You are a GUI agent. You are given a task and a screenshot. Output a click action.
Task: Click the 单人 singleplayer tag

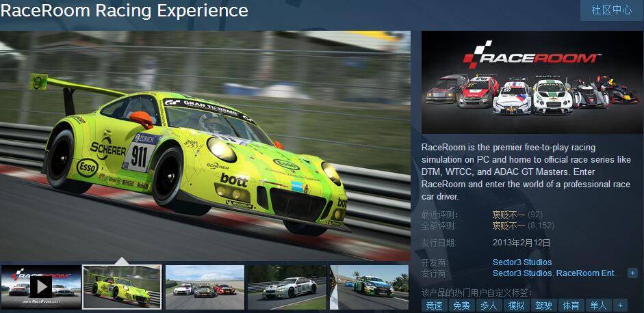point(598,305)
